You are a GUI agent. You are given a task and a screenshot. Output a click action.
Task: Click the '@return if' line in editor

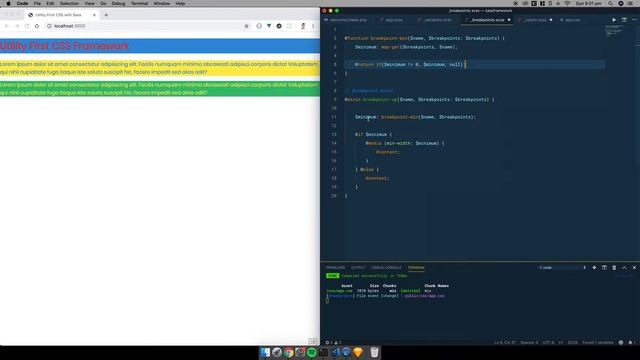click(x=409, y=64)
